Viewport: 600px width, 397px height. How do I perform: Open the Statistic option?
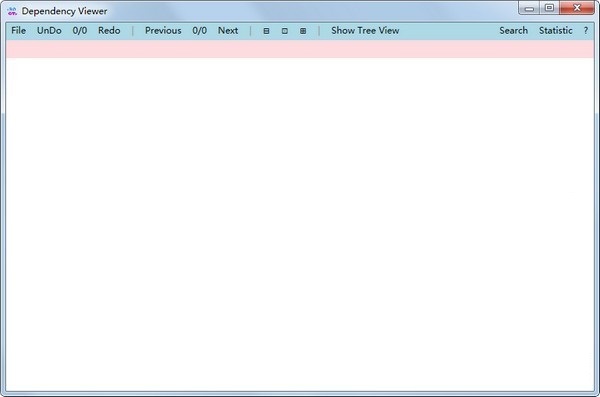click(556, 31)
